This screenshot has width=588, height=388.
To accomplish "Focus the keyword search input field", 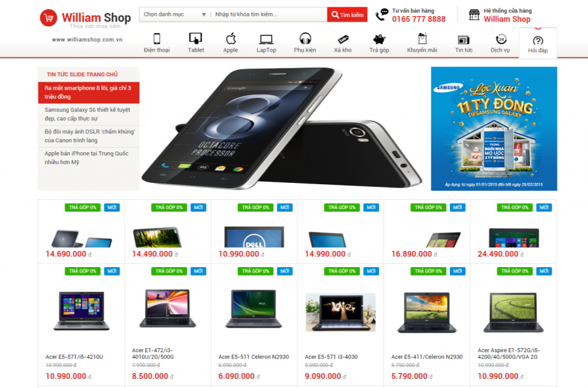I will (269, 14).
